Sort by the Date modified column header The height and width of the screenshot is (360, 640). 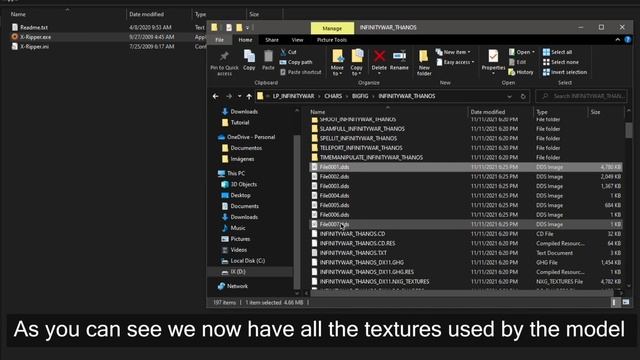point(488,112)
